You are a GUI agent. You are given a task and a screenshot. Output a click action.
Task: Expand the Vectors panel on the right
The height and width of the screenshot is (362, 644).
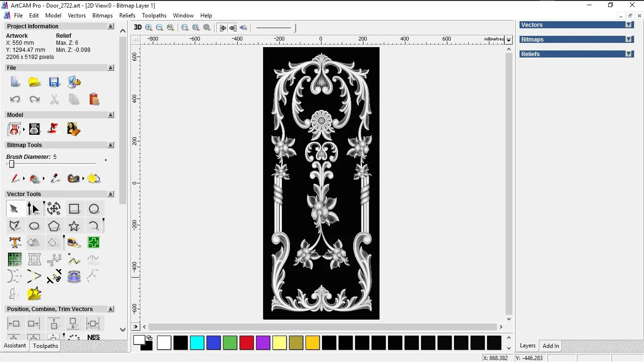pyautogui.click(x=628, y=25)
